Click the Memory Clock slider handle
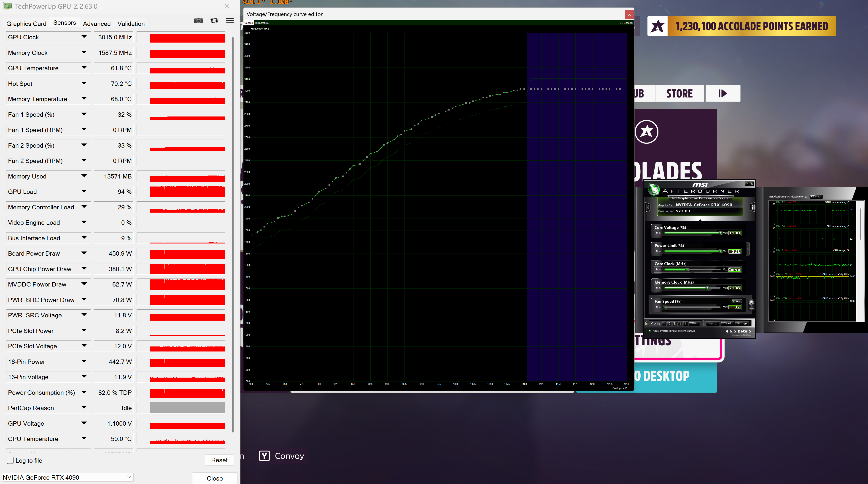 click(x=708, y=288)
